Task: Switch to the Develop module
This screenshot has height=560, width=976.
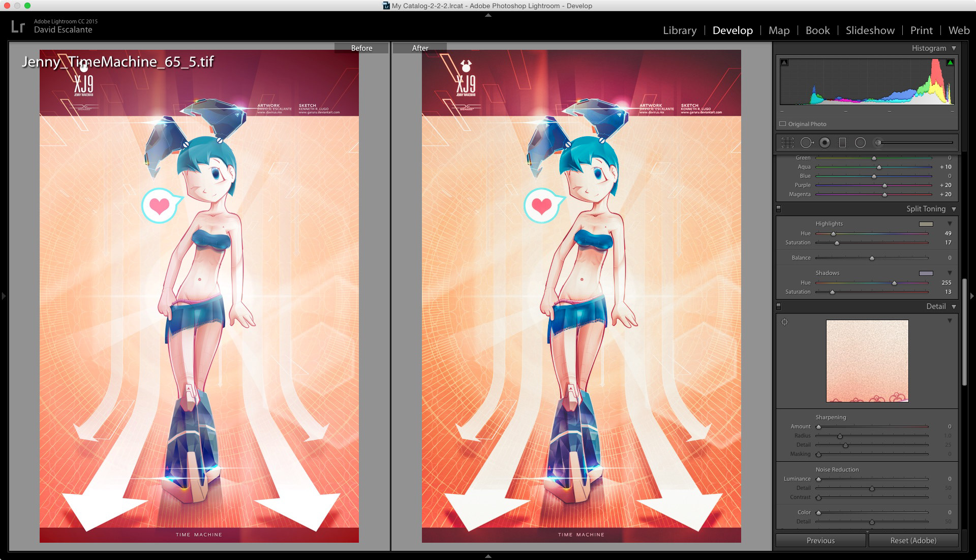Action: coord(733,30)
